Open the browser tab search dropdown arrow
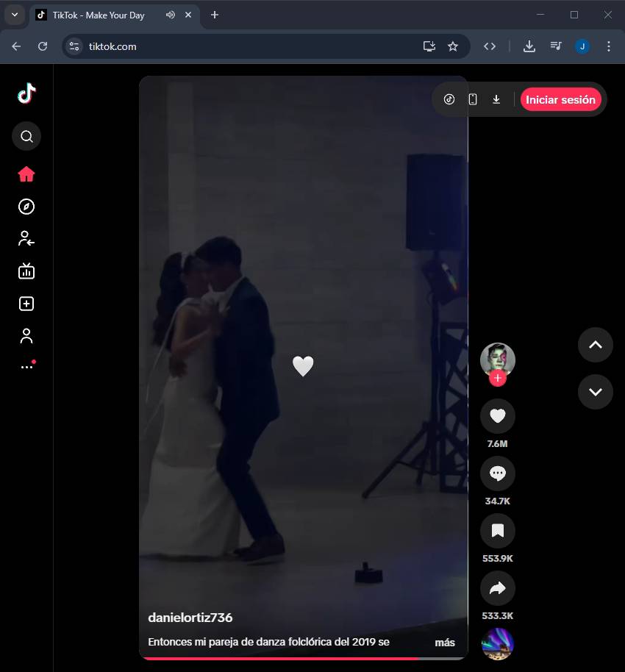 [14, 15]
